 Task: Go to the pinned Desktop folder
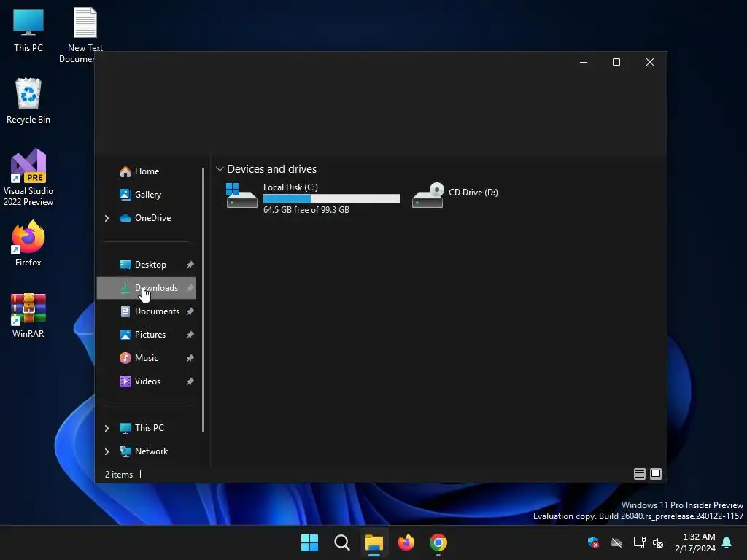click(146, 264)
